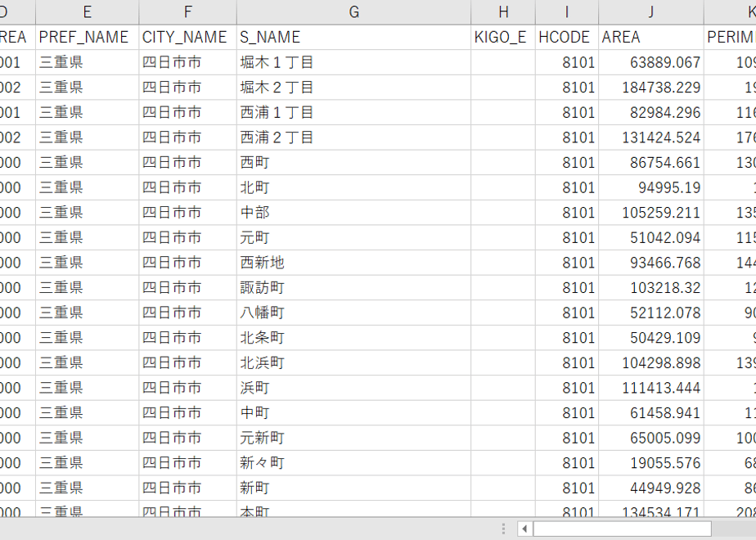Screen dimensions: 756x540
Task: Select cell containing 西町
Action: pyautogui.click(x=354, y=163)
